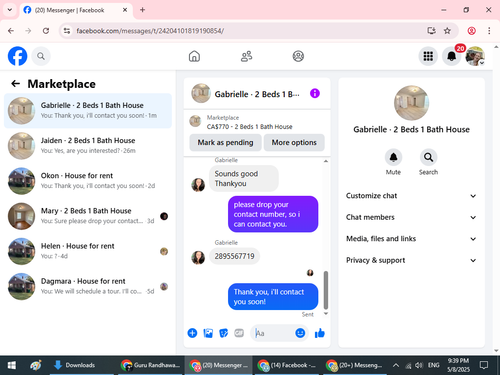Show hidden system tray icons chevron
This screenshot has height=375, width=500.
click(x=396, y=365)
